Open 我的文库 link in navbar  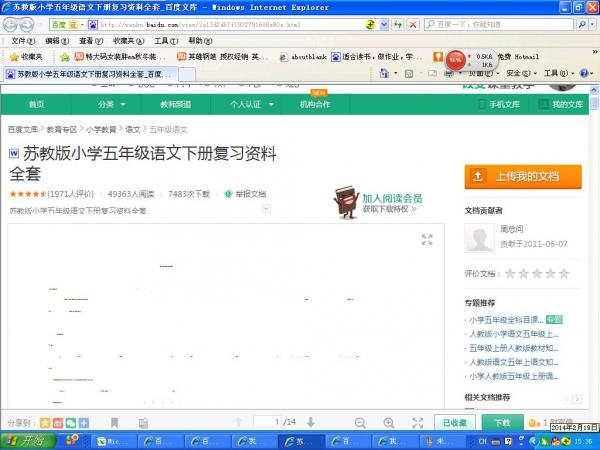pos(561,104)
